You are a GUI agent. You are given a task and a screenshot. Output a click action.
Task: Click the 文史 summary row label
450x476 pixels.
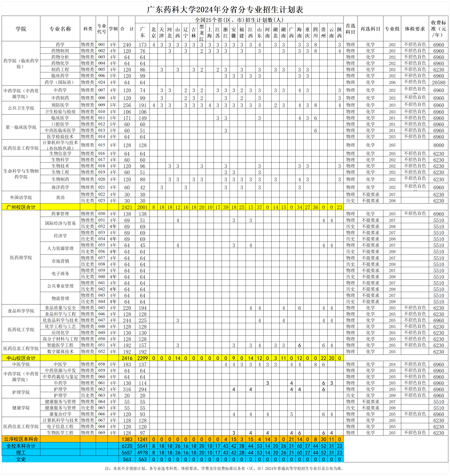pos(21,459)
